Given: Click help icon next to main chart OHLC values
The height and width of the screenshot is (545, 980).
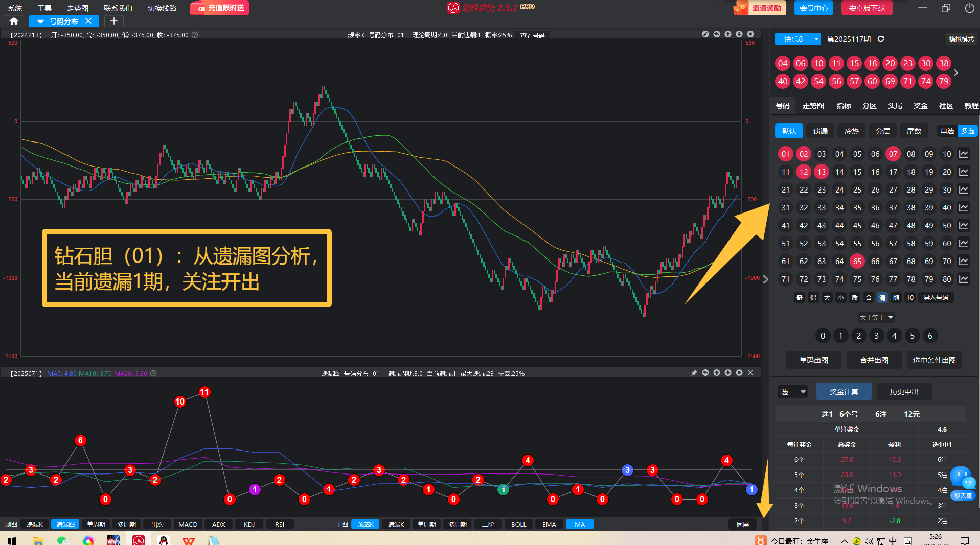Looking at the screenshot, I should [x=195, y=35].
